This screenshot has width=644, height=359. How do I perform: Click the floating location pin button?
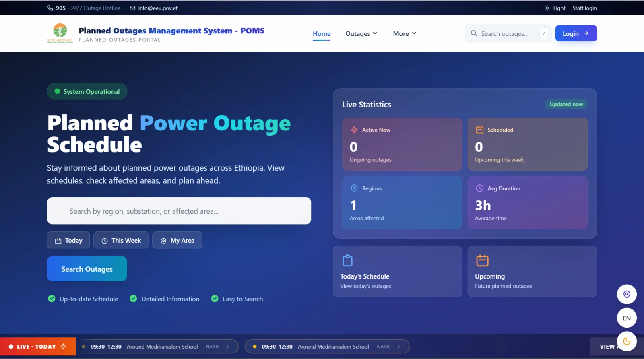coord(627,294)
